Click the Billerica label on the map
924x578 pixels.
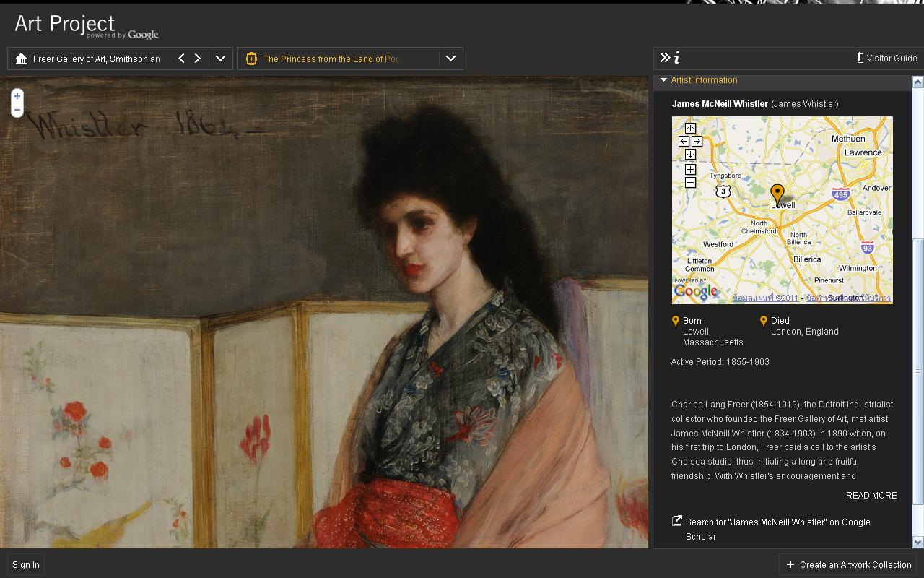(x=807, y=259)
